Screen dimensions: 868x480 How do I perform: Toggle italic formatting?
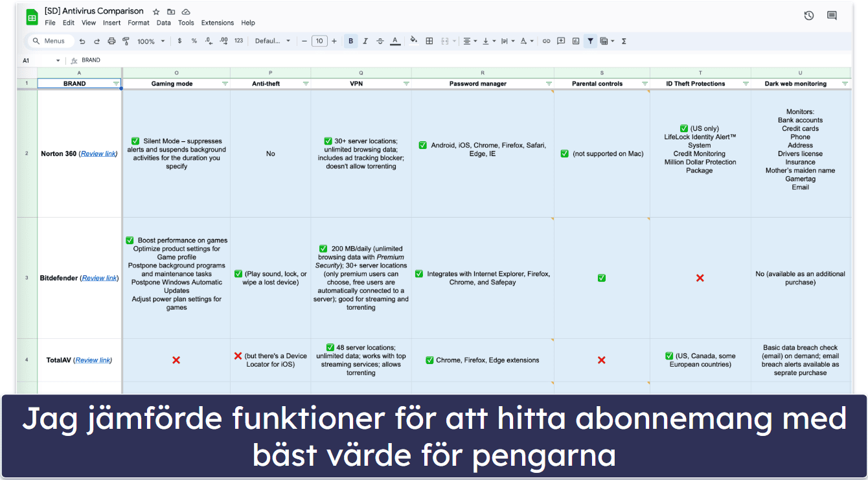point(365,41)
